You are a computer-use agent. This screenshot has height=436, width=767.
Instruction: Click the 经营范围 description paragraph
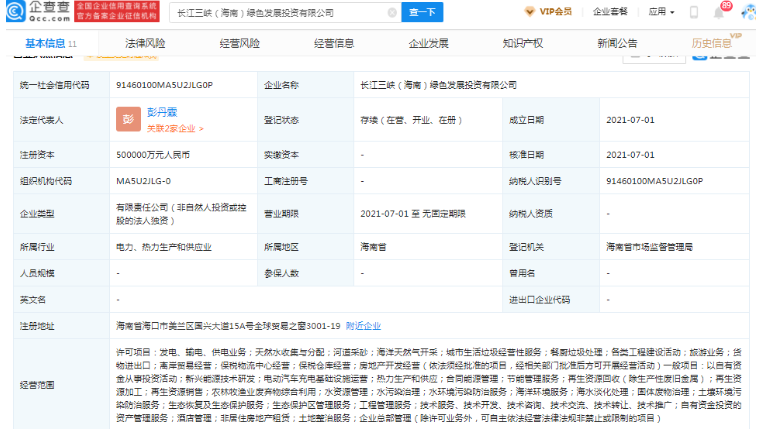pyautogui.click(x=429, y=385)
